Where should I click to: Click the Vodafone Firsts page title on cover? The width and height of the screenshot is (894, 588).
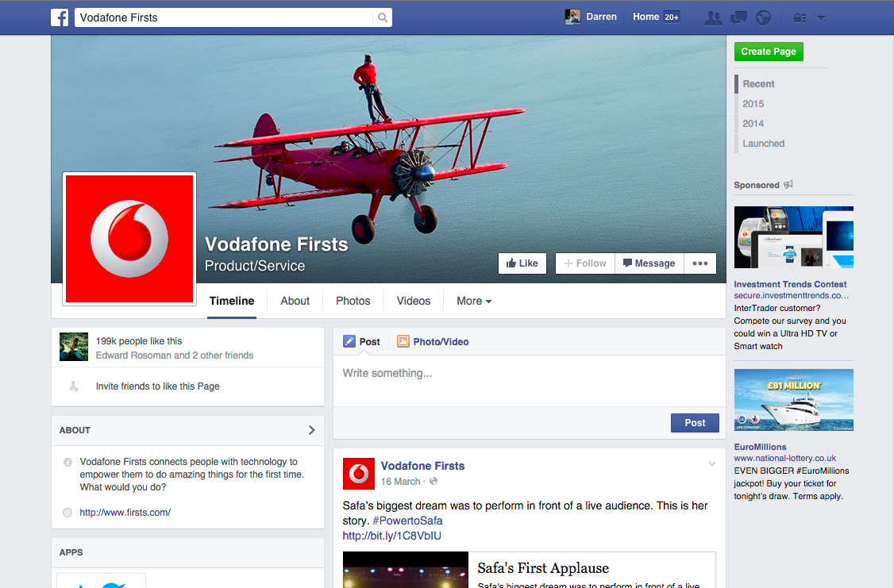(x=276, y=244)
